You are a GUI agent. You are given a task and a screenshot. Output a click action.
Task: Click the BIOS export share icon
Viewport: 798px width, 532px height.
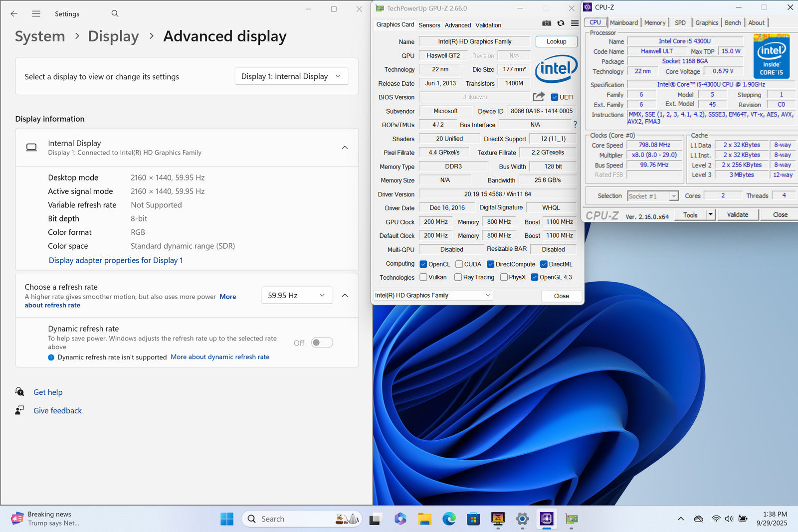click(x=539, y=97)
